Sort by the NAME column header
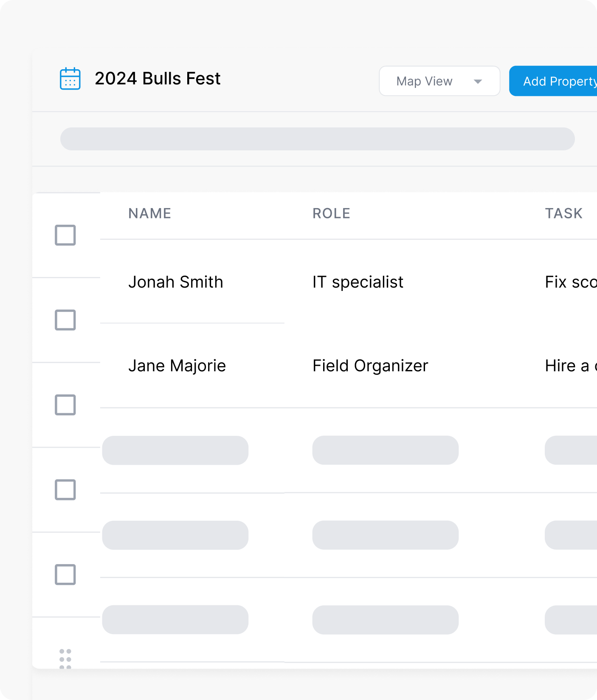 coord(150,213)
